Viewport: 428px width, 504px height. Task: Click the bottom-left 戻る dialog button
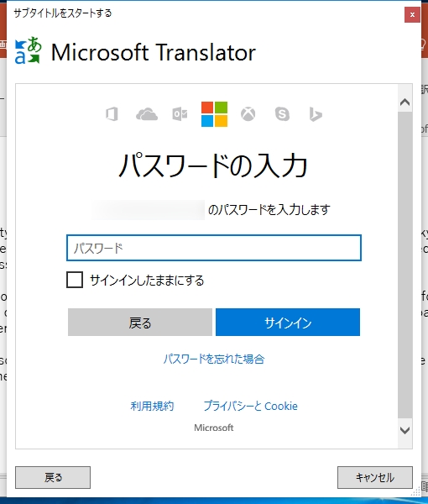point(53,477)
